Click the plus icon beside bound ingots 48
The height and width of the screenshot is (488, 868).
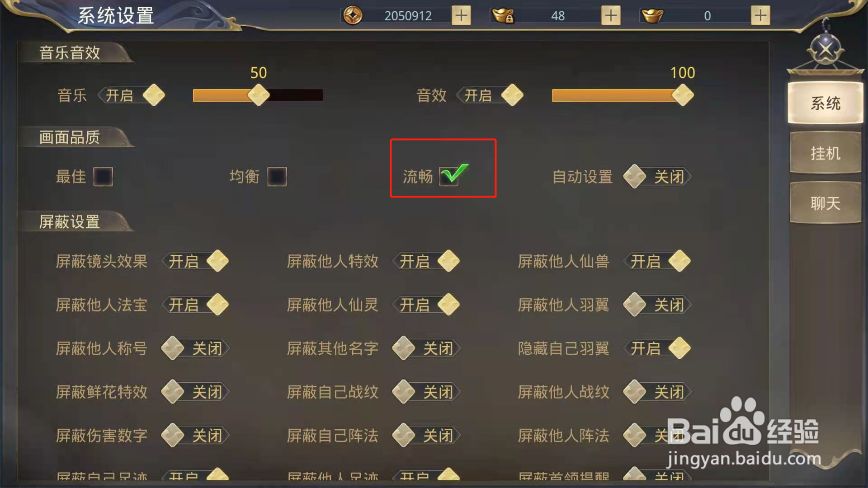coord(611,16)
